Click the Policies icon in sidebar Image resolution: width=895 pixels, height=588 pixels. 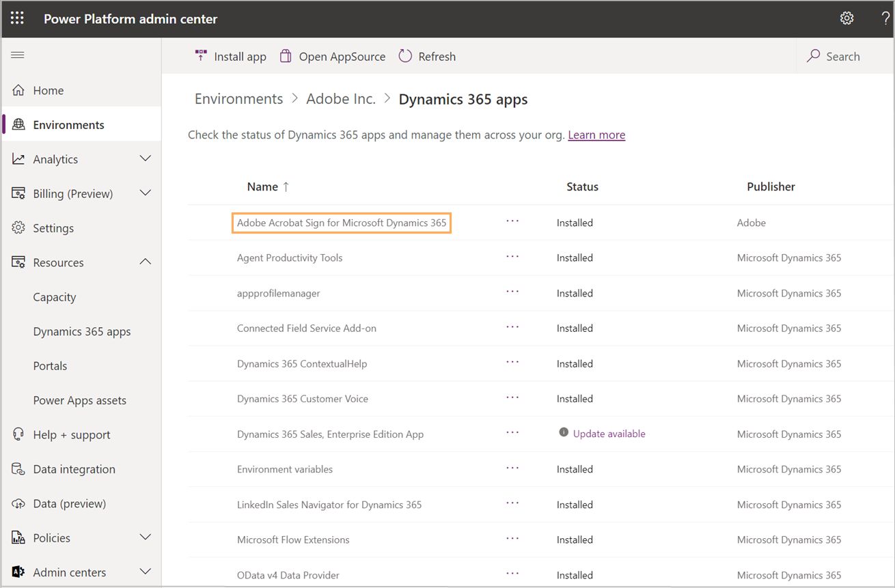[18, 537]
